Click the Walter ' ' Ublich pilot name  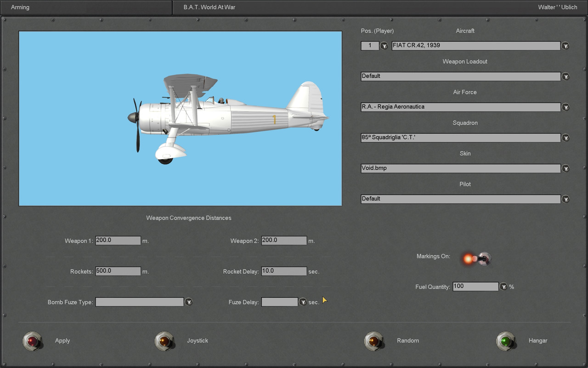tap(558, 7)
